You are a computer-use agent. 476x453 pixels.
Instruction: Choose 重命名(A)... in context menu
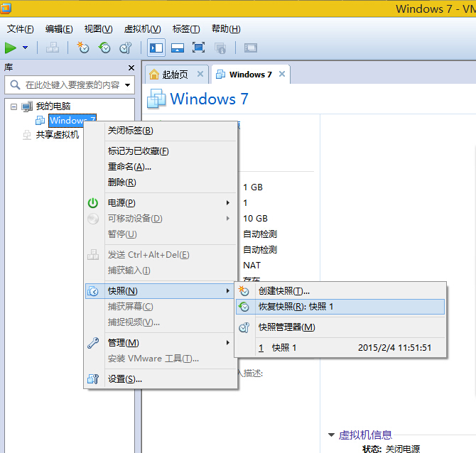pyautogui.click(x=161, y=167)
